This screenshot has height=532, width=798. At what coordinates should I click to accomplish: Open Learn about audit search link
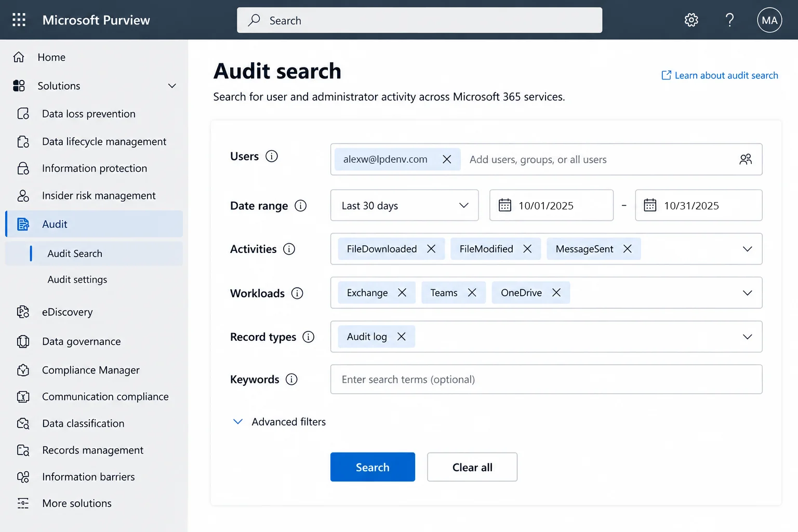720,75
